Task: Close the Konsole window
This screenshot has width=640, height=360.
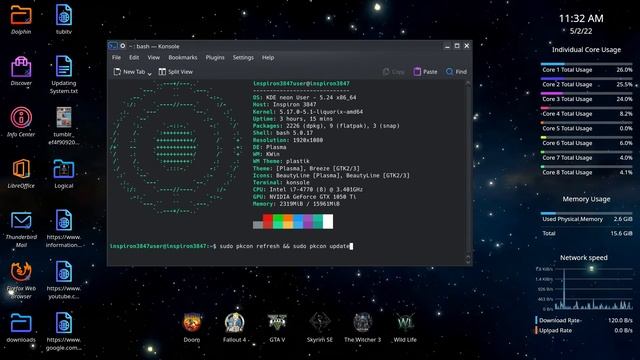Action: 467,46
